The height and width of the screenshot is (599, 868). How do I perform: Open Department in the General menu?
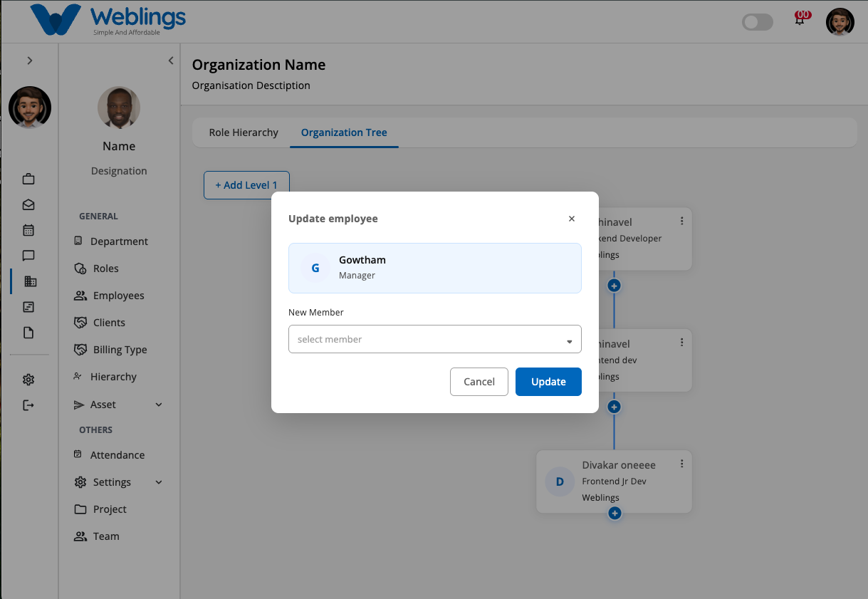click(x=111, y=241)
